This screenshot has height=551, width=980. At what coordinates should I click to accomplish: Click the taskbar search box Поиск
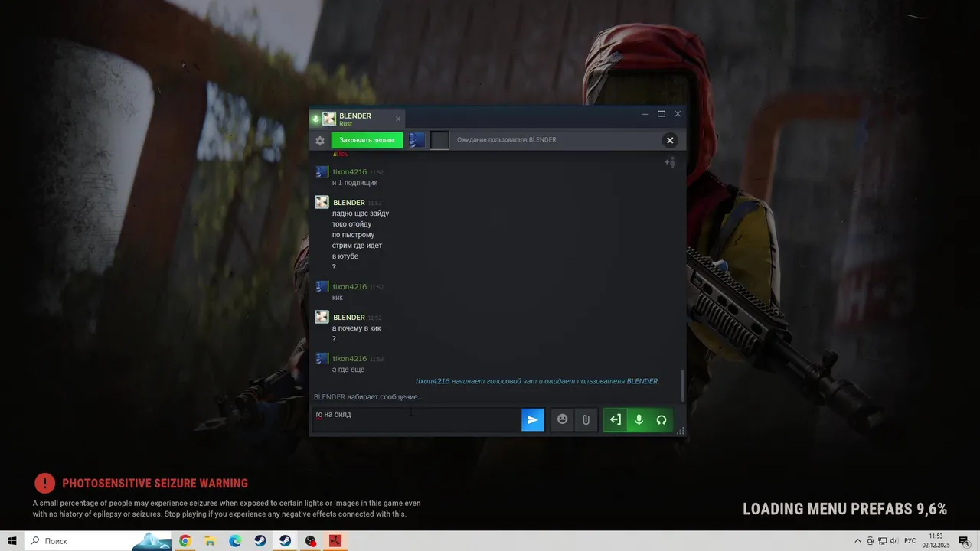pos(98,541)
